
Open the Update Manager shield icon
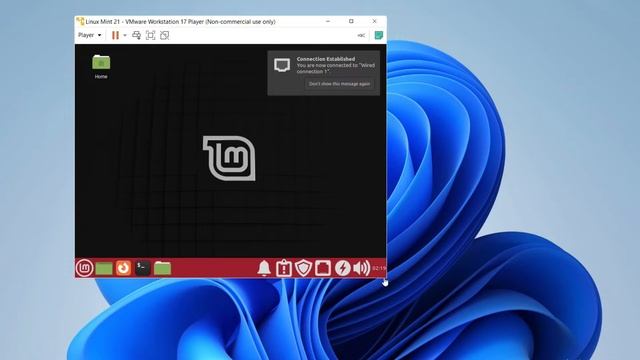(x=303, y=268)
